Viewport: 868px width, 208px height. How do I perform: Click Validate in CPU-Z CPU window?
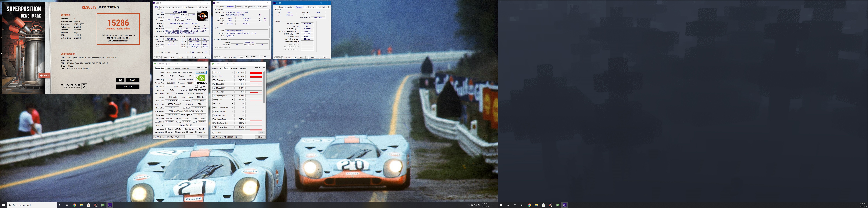pos(193,57)
